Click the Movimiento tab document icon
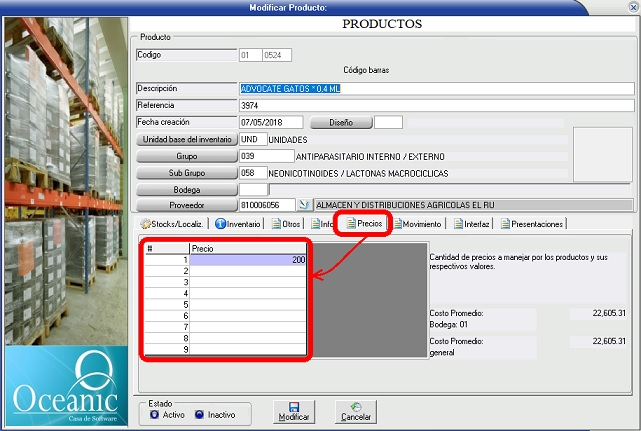This screenshot has height=431, width=641. point(397,224)
